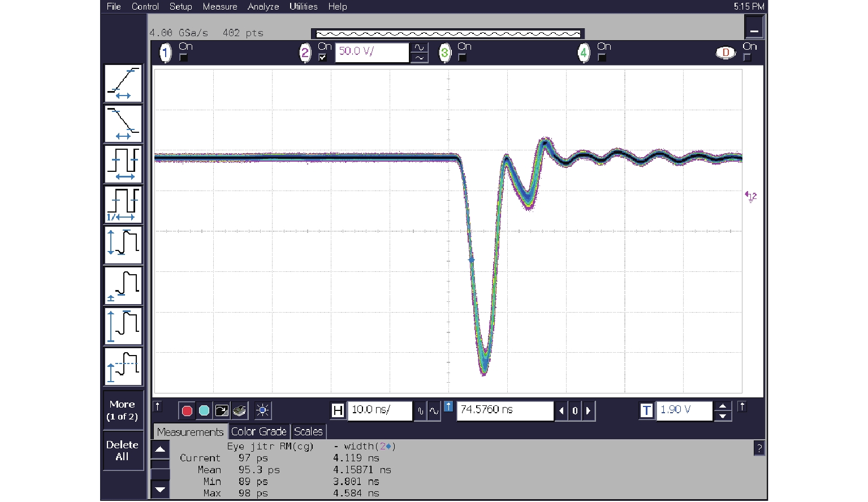Switch to the Color Grade tab
Image resolution: width=868 pixels, height=502 pixels.
tap(258, 432)
